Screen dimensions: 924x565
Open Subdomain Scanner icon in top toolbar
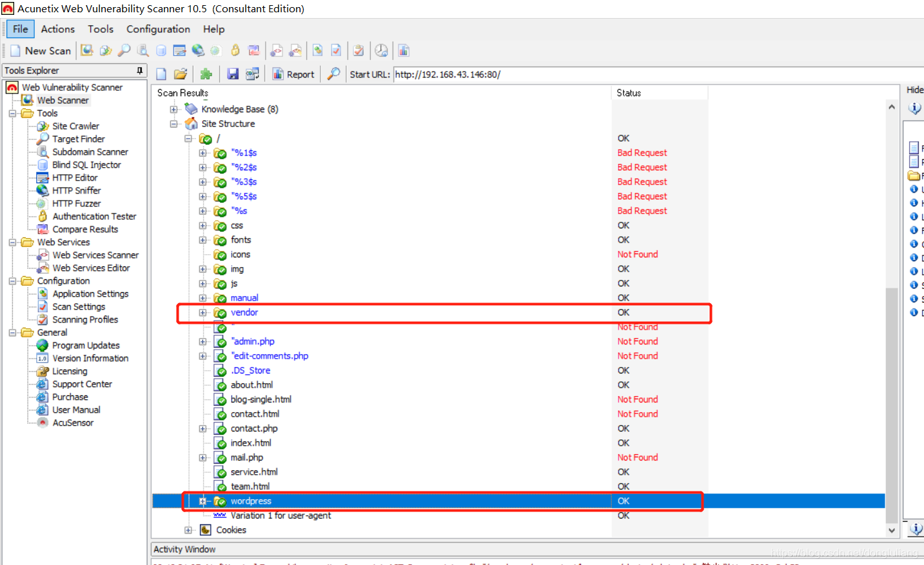pos(143,50)
